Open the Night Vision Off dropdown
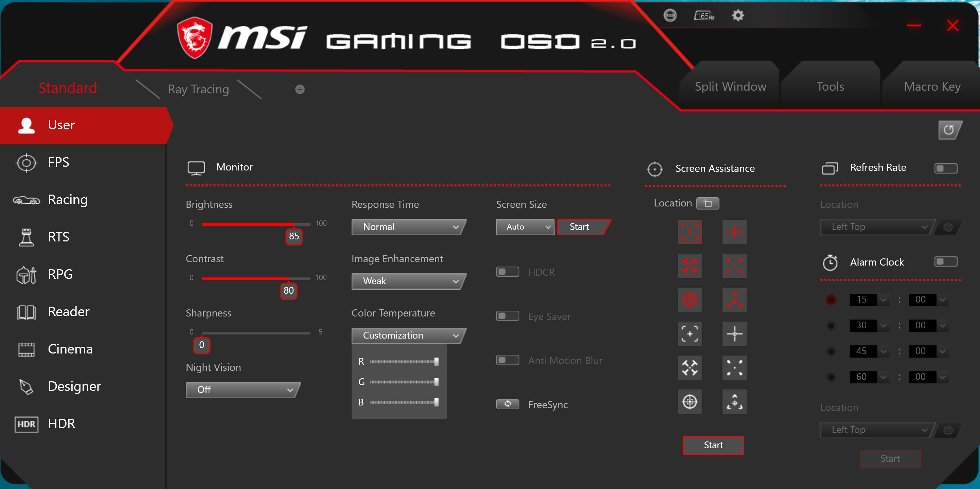The height and width of the screenshot is (489, 980). click(243, 390)
